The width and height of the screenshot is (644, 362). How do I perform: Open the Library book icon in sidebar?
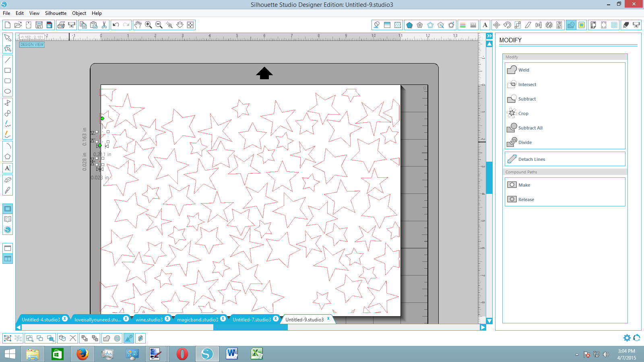click(x=7, y=219)
